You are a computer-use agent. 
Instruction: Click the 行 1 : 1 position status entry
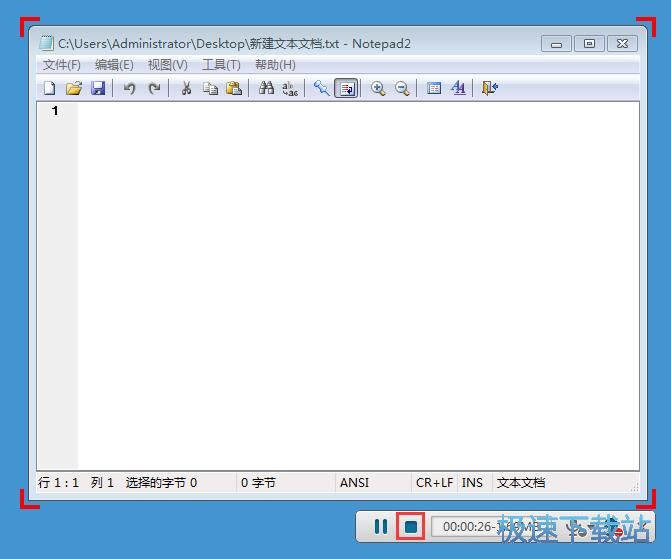(59, 483)
